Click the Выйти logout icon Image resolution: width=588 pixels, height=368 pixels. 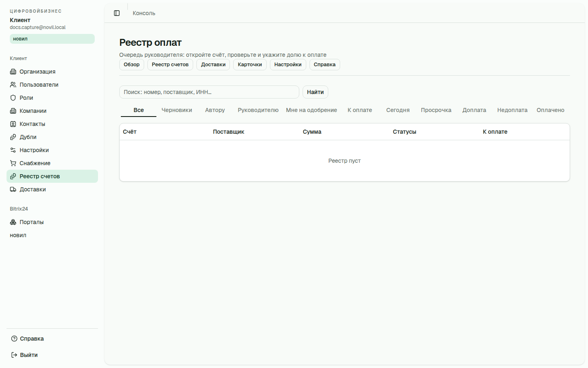(x=14, y=355)
